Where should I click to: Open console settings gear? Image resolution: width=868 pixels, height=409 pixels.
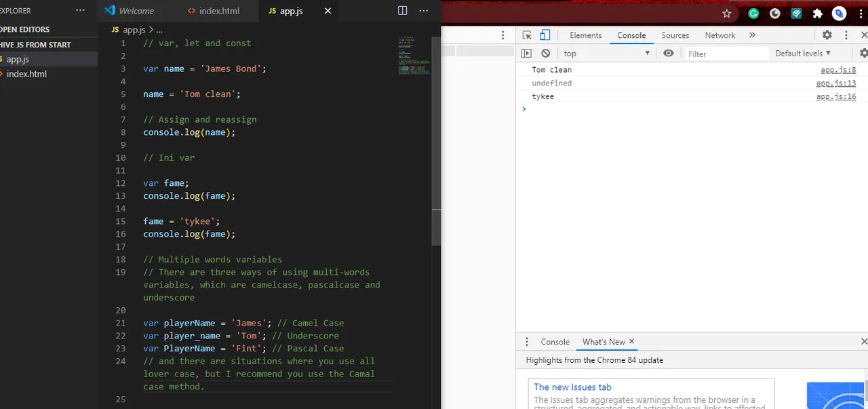tap(863, 54)
